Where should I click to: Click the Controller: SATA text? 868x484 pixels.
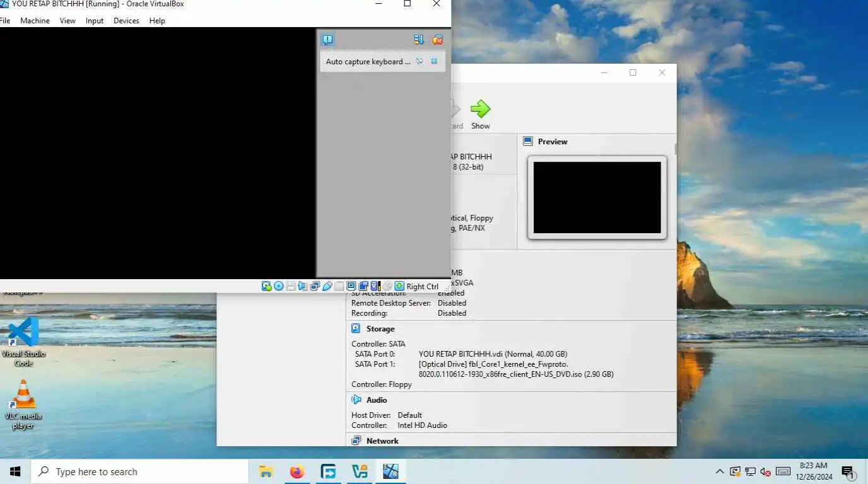click(378, 344)
